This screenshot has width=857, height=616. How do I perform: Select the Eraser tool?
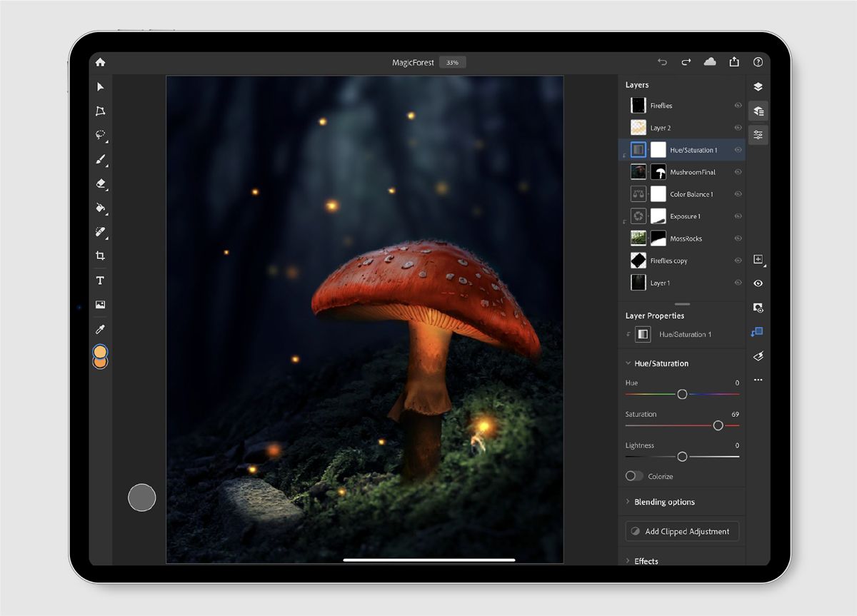tap(100, 183)
